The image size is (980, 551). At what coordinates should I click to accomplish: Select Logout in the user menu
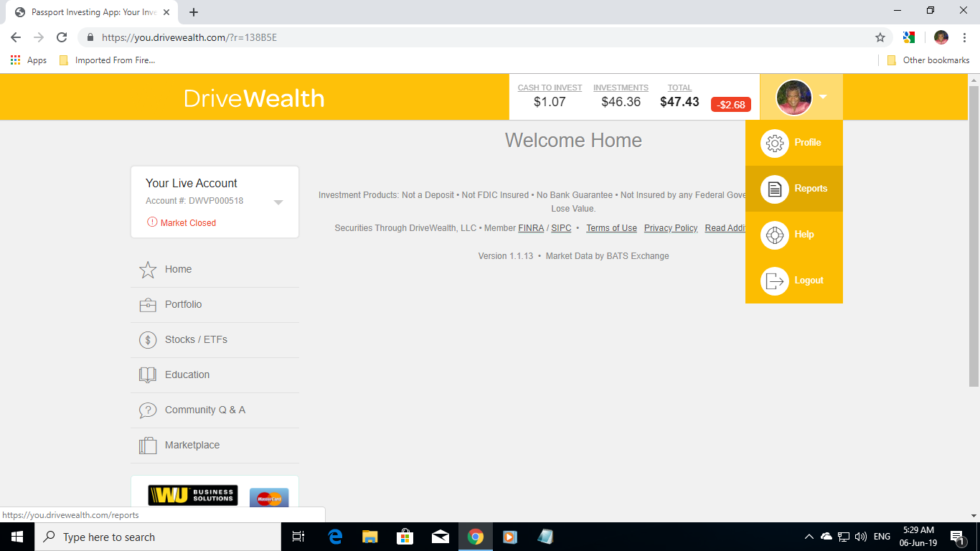pos(794,281)
